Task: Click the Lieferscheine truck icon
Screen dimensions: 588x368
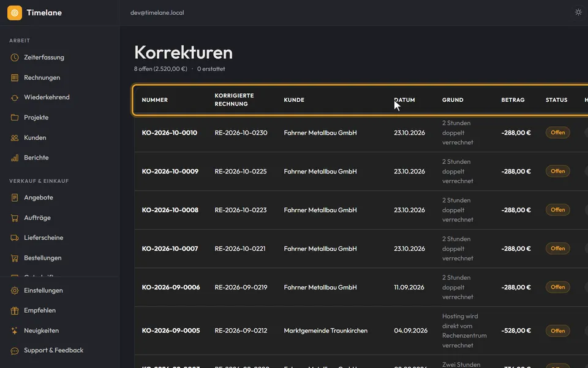Action: (15, 238)
